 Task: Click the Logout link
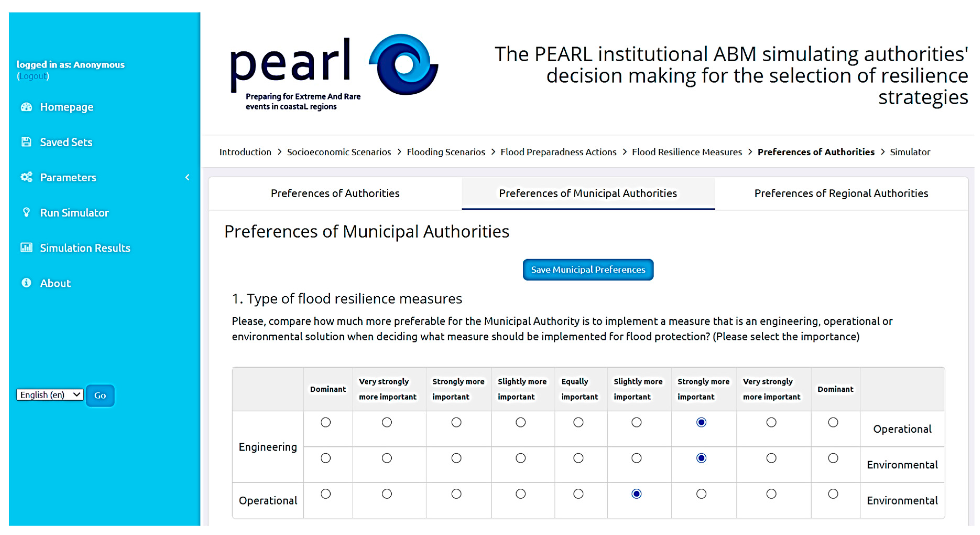[33, 76]
